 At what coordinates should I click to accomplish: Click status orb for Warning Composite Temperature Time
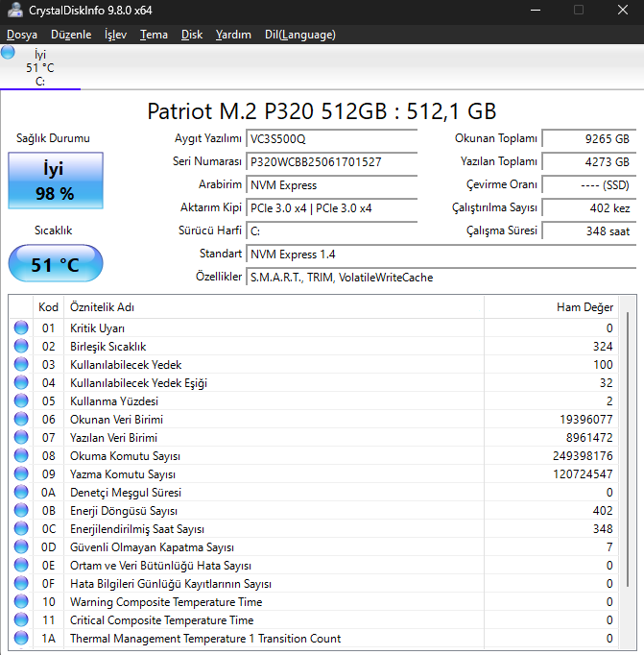pyautogui.click(x=21, y=601)
